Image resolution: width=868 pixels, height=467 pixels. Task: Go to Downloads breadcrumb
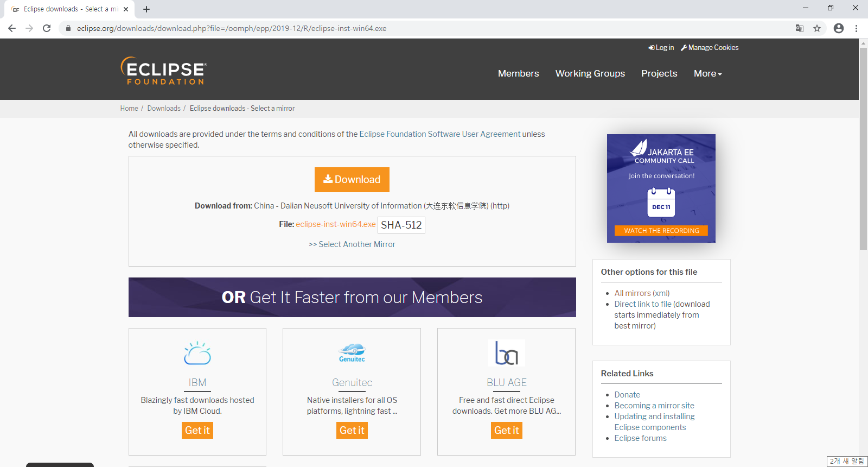[164, 109]
